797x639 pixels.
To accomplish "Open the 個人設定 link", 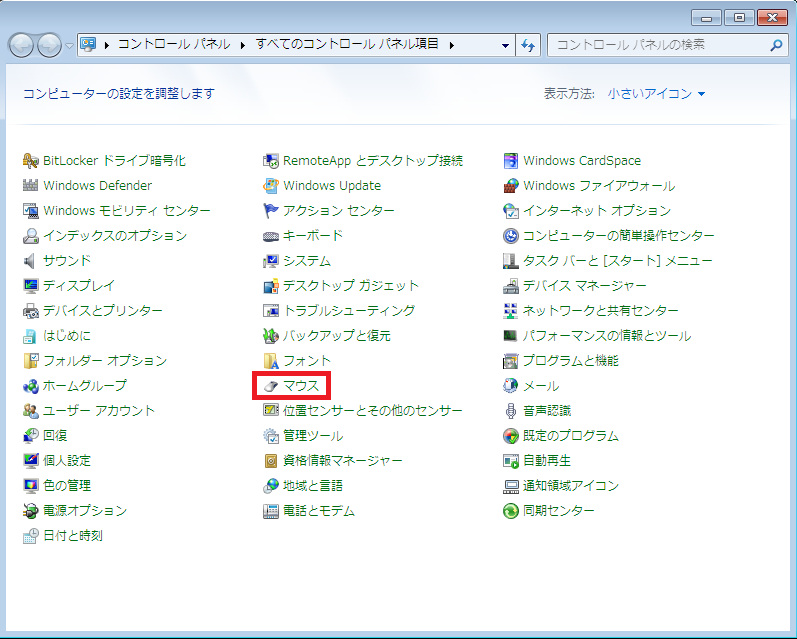I will (67, 461).
